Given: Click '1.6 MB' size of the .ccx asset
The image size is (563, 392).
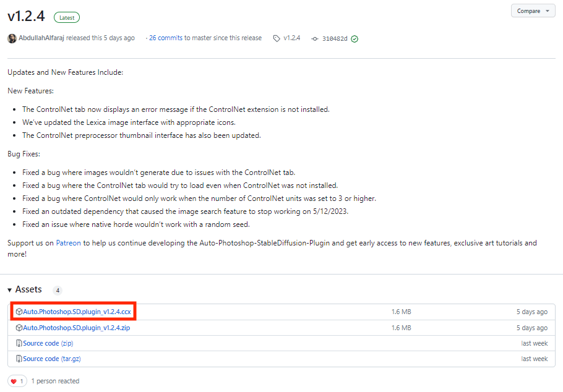Looking at the screenshot, I should tap(402, 312).
